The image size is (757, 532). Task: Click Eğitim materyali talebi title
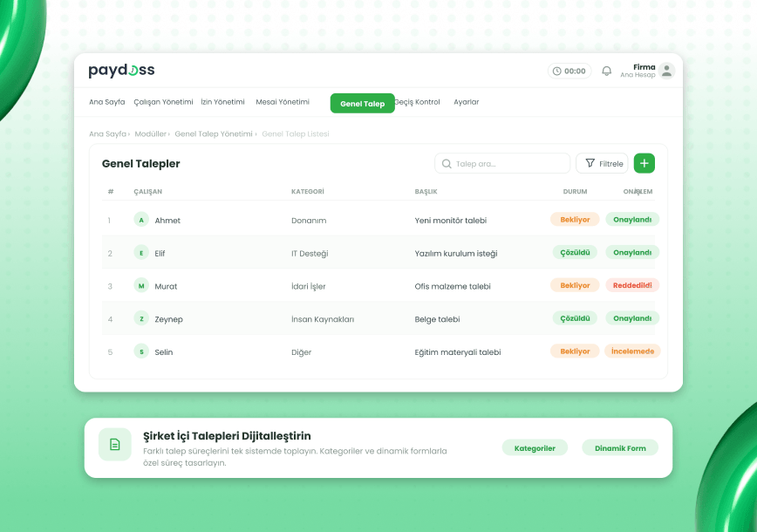coord(458,352)
